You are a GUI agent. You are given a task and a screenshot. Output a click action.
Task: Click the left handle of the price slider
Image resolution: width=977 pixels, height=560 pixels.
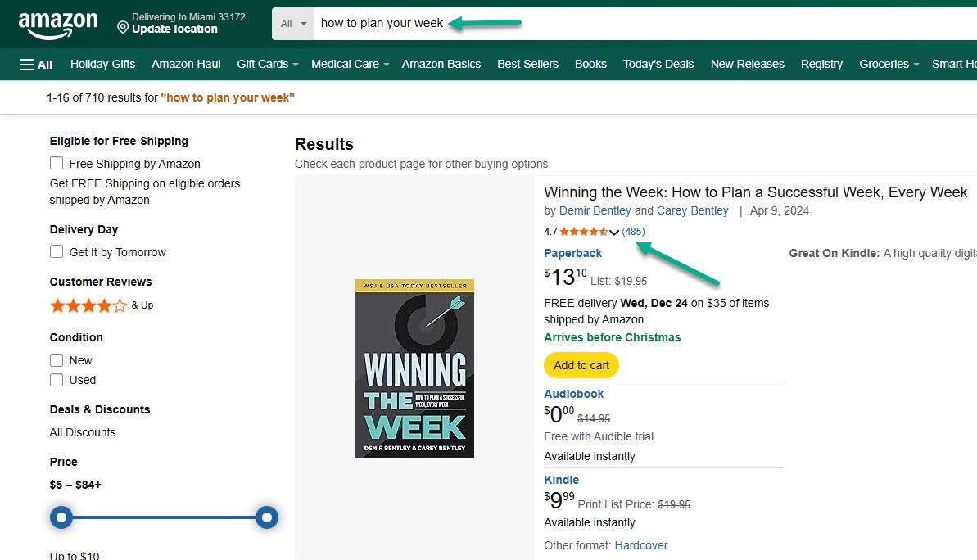click(61, 517)
